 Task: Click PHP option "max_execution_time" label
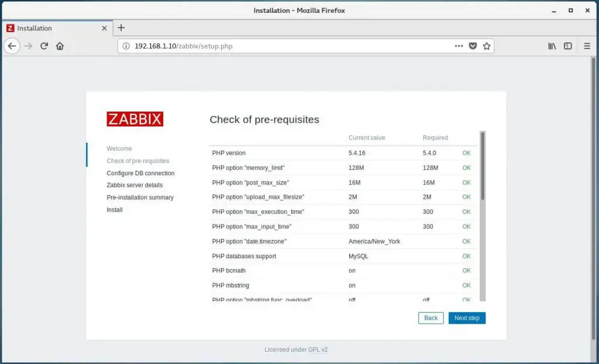pyautogui.click(x=258, y=212)
